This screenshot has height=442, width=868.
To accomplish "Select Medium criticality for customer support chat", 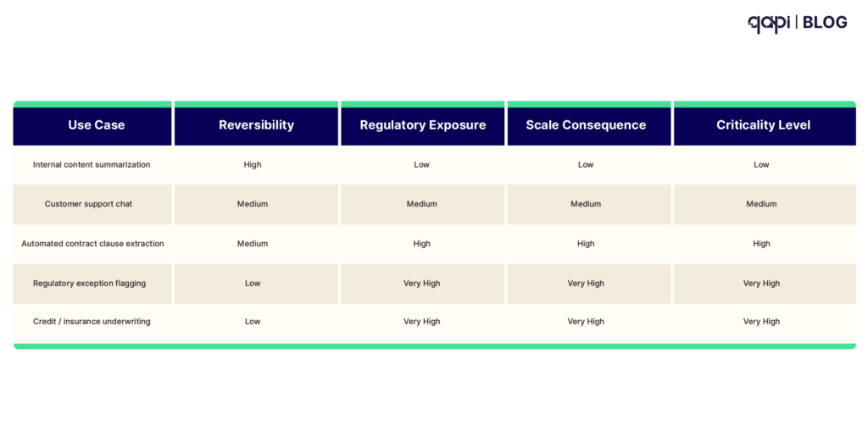I will point(761,204).
